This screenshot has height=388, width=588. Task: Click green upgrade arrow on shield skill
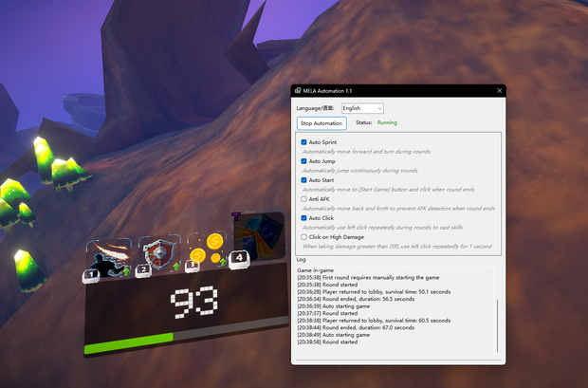point(176,267)
